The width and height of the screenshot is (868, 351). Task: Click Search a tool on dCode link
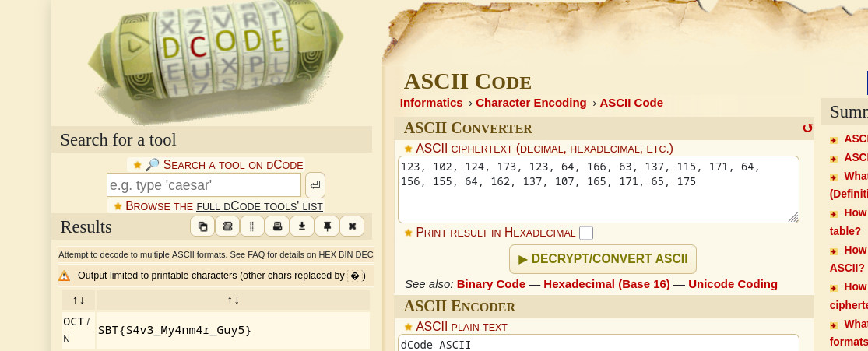tap(233, 165)
